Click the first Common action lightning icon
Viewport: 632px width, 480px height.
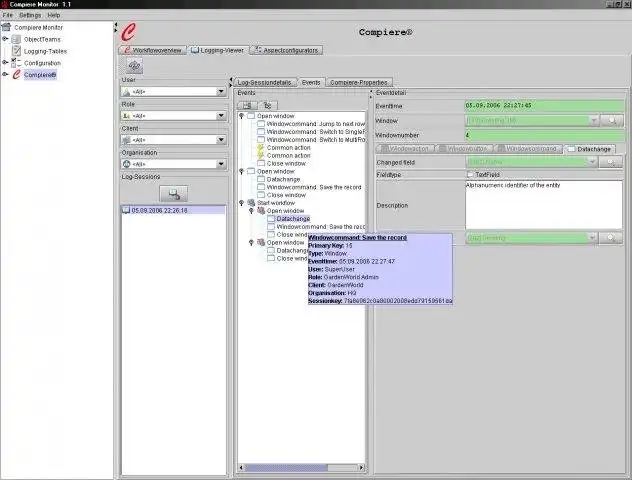click(x=261, y=148)
